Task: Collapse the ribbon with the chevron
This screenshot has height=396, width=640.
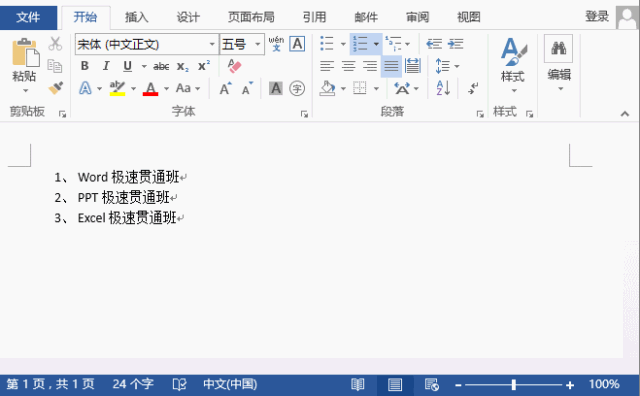Action: [x=625, y=114]
